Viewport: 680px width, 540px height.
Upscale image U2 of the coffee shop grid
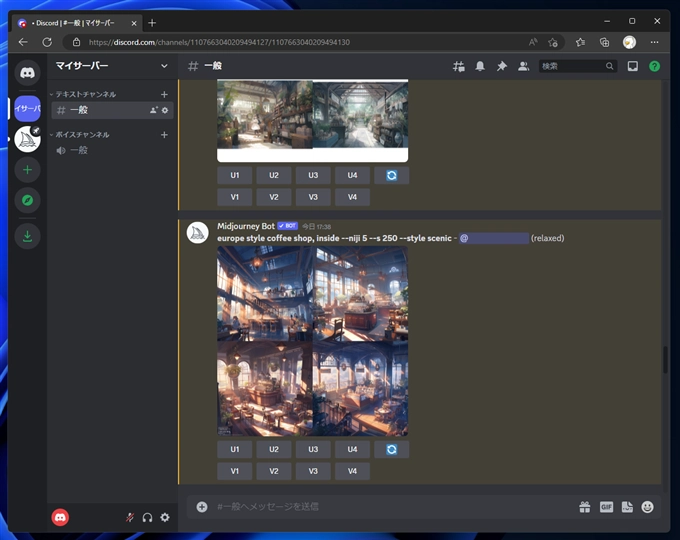[274, 449]
